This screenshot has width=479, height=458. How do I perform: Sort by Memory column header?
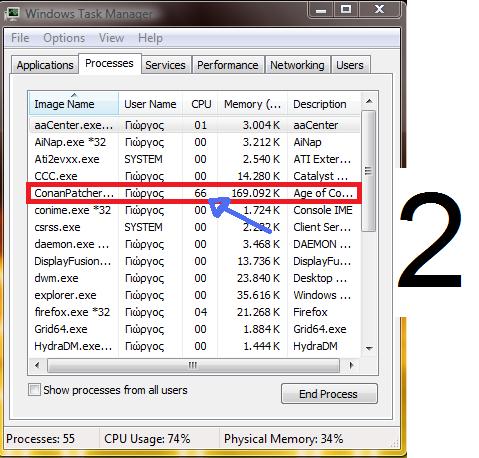pos(252,104)
